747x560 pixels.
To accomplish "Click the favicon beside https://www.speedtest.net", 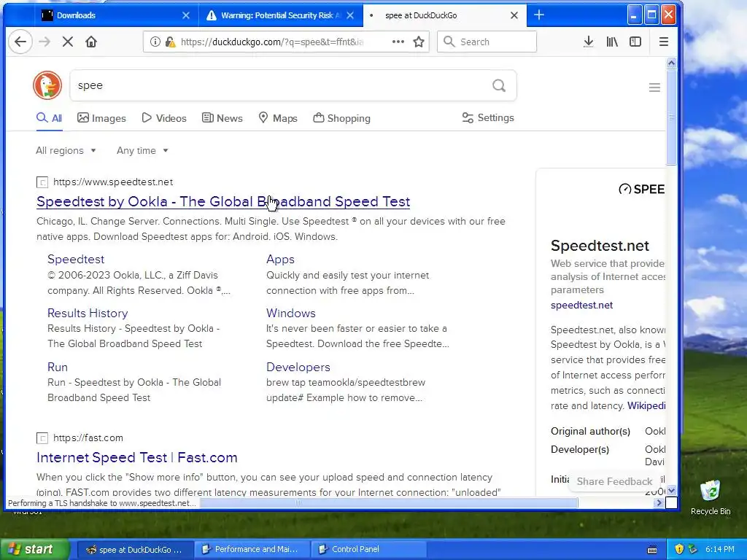I will point(42,182).
